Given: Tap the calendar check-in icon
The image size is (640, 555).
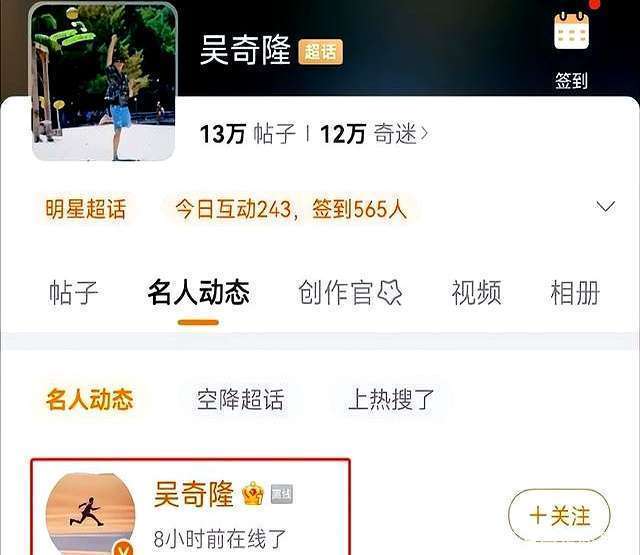Looking at the screenshot, I should pyautogui.click(x=571, y=31).
